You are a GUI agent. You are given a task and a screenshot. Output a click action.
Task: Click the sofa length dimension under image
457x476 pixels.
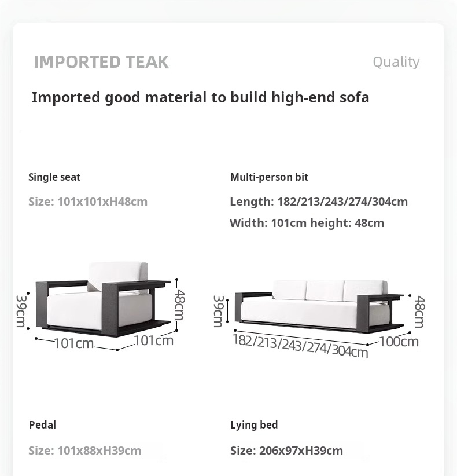pyautogui.click(x=300, y=346)
